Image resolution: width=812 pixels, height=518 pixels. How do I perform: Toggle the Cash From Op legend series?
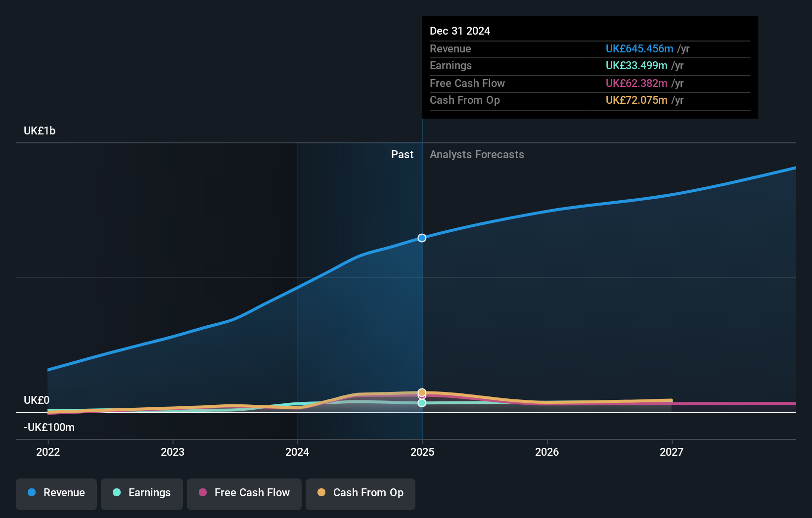(x=361, y=494)
